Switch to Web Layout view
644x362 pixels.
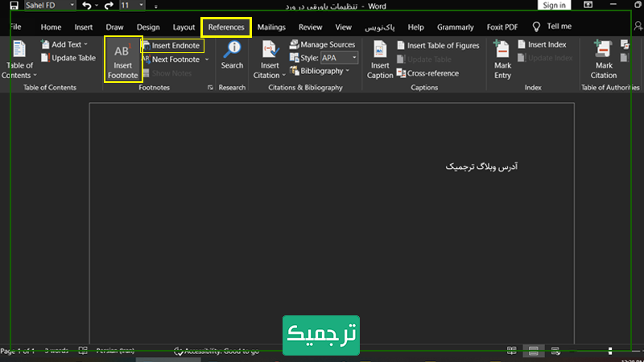point(555,351)
